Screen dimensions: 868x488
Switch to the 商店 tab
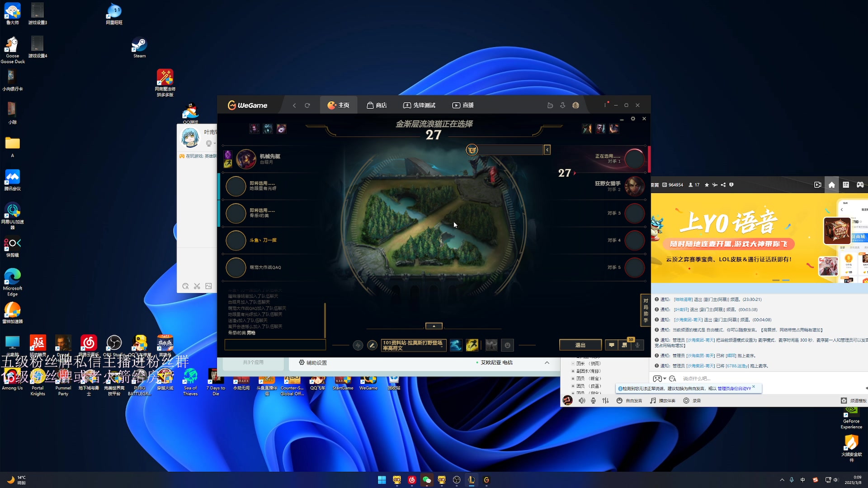tap(377, 105)
